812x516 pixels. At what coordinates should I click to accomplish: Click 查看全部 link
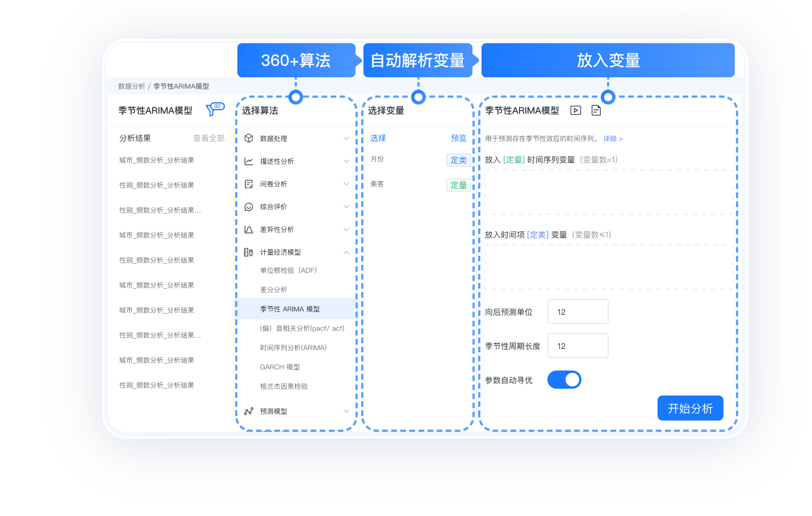(x=209, y=138)
